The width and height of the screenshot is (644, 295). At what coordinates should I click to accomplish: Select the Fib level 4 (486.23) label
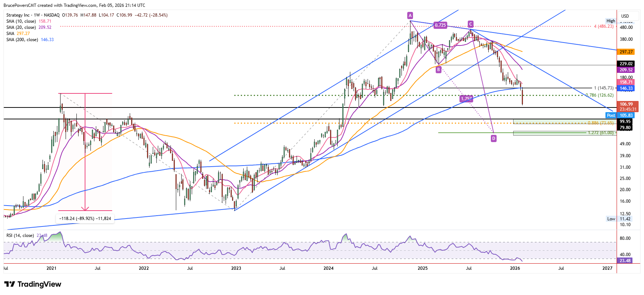coord(604,26)
